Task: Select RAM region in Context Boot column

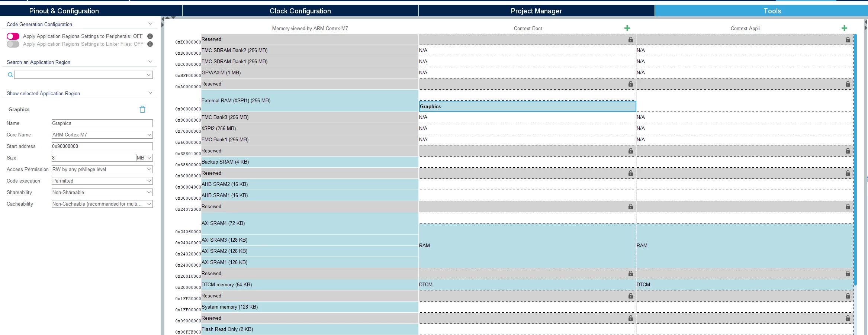Action: tap(527, 245)
